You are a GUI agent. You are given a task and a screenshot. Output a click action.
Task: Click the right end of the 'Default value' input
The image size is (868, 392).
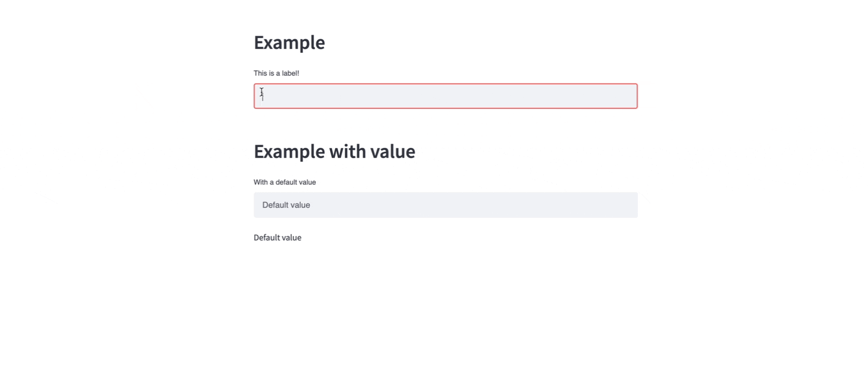(x=627, y=205)
